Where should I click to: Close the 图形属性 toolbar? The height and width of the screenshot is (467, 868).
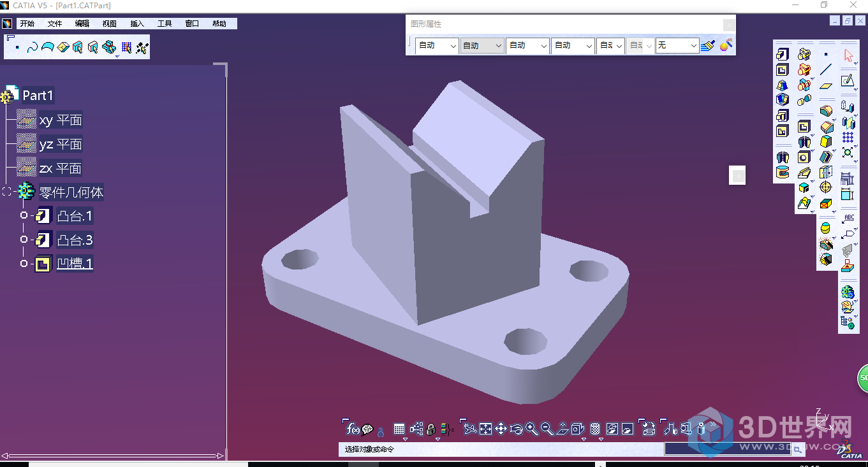click(729, 24)
